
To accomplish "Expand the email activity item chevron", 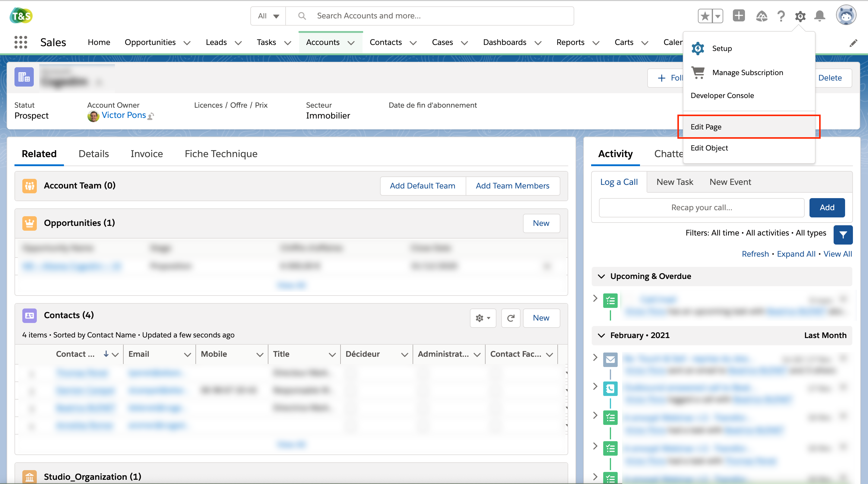I will [x=595, y=357].
